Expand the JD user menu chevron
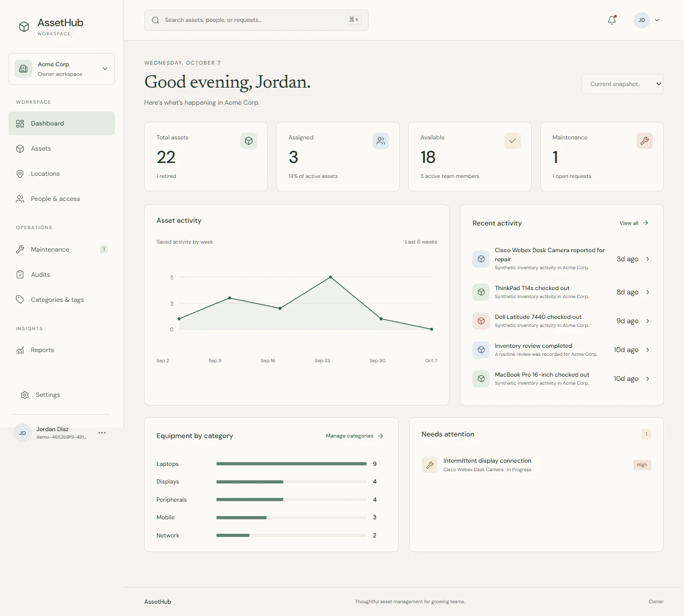This screenshot has width=684, height=616. tap(657, 20)
